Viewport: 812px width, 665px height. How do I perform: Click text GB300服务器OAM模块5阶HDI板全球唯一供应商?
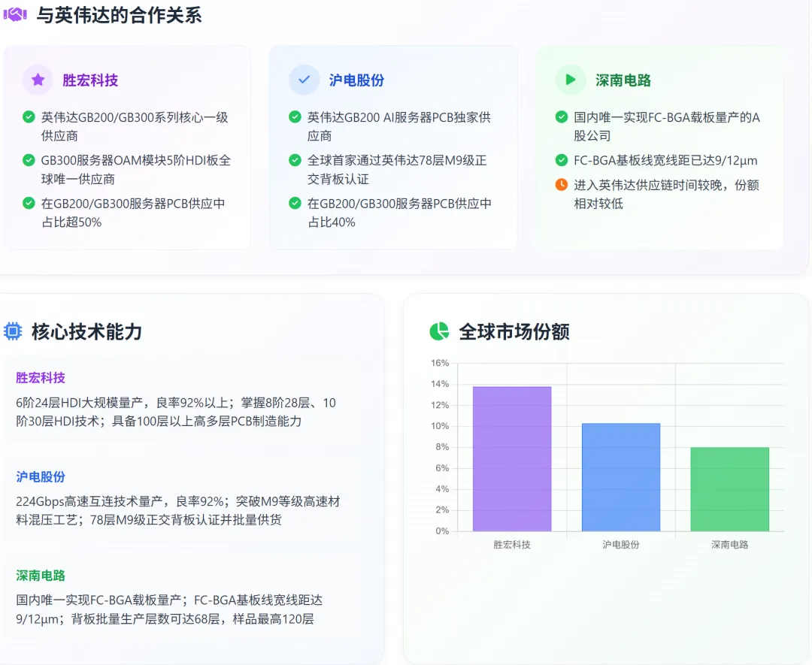(x=136, y=170)
